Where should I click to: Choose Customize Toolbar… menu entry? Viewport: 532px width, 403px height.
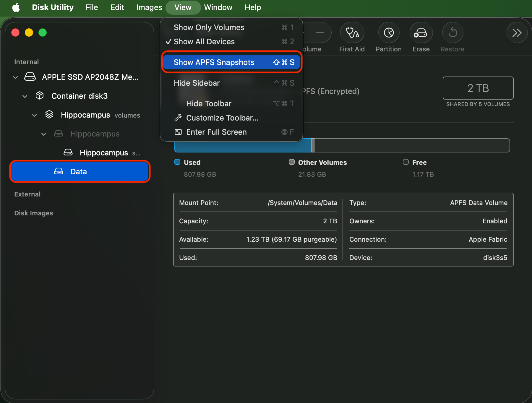tap(222, 118)
